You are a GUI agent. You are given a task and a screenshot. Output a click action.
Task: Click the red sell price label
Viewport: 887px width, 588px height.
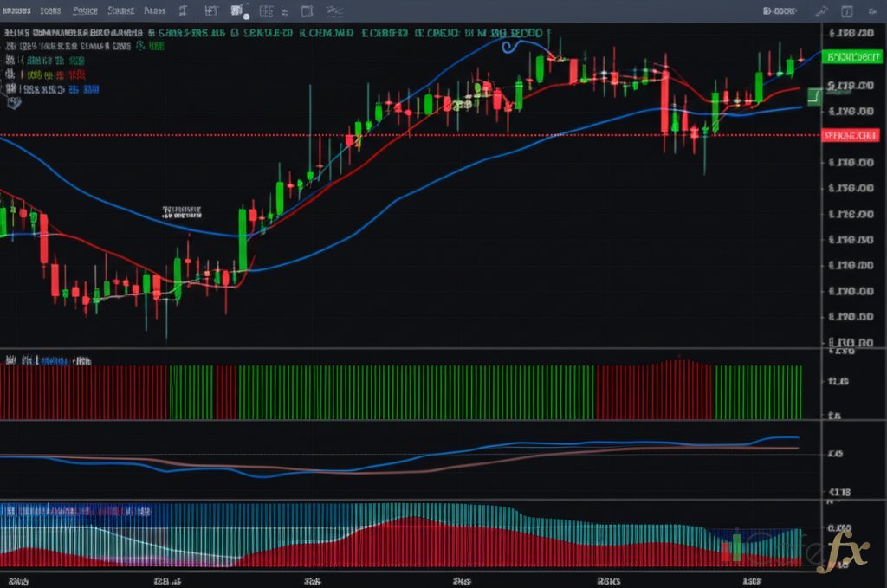point(851,135)
